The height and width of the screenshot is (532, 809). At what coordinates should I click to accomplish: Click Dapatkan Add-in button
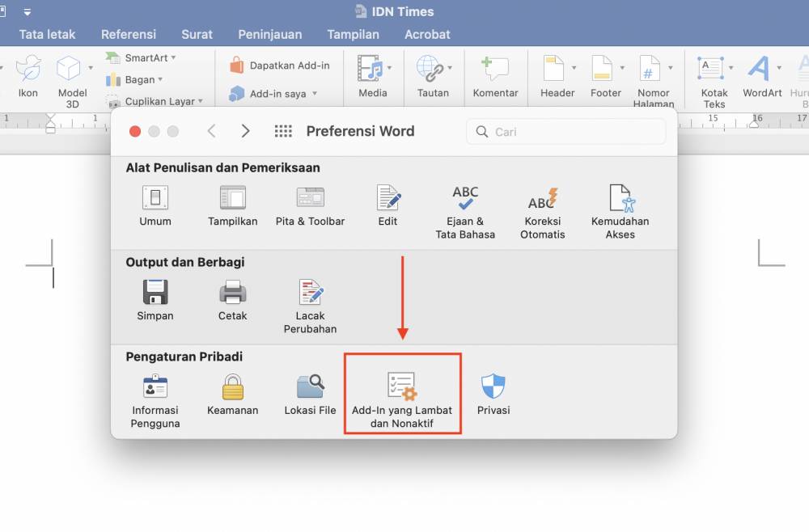280,65
